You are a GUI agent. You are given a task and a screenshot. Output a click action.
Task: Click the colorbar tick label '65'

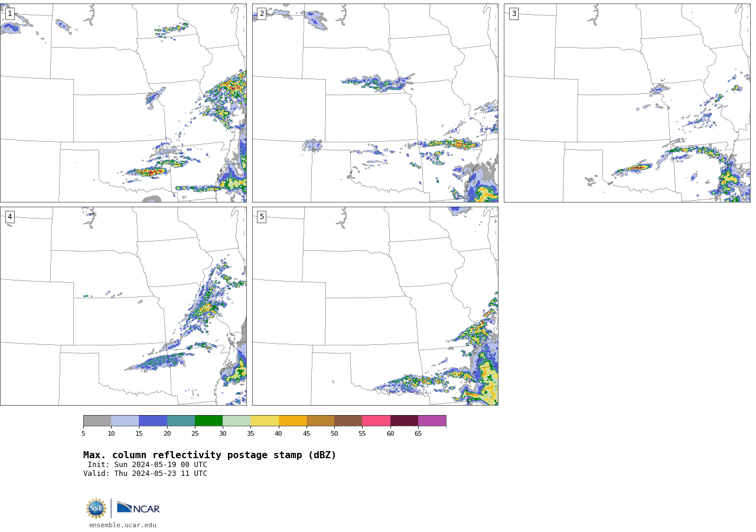[418, 434]
